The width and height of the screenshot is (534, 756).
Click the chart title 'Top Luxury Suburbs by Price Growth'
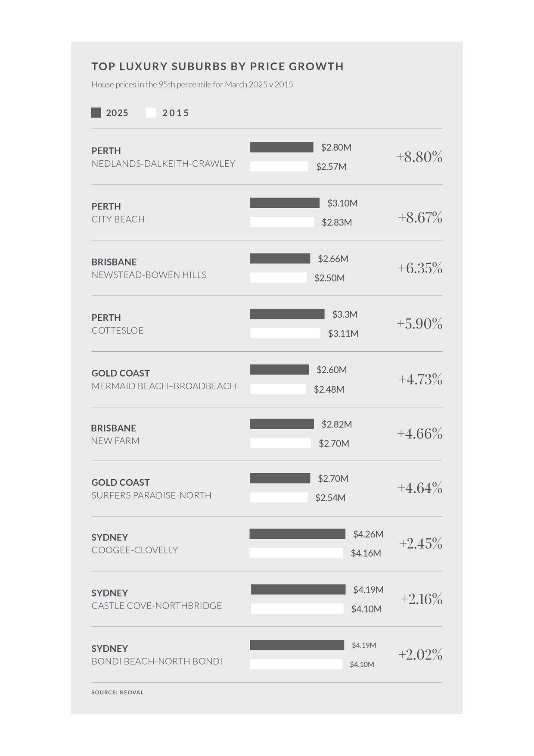coord(217,66)
